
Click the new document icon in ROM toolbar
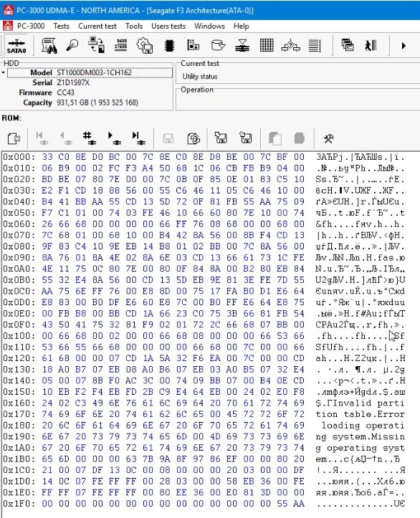14,138
